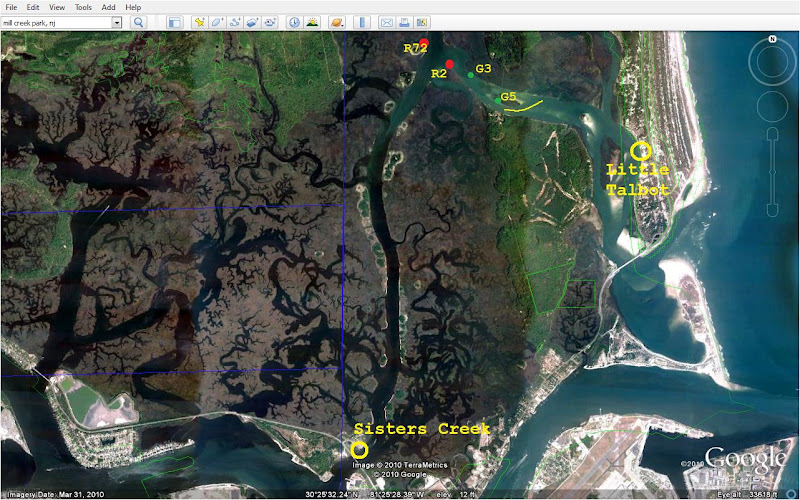800x500 pixels.
Task: Click the Email envelope icon
Action: [x=387, y=22]
